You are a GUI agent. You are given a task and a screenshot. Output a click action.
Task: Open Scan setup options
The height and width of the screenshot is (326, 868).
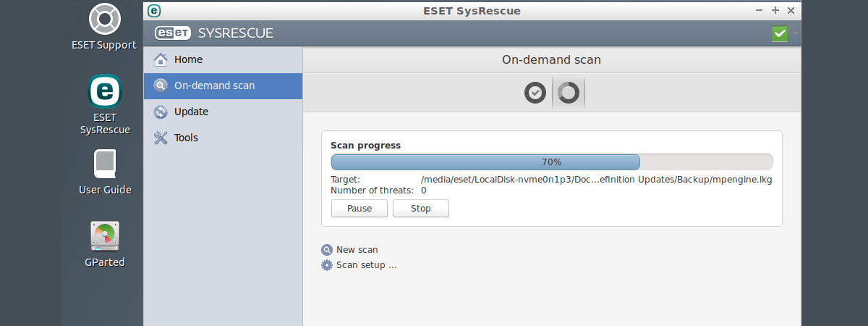click(359, 265)
